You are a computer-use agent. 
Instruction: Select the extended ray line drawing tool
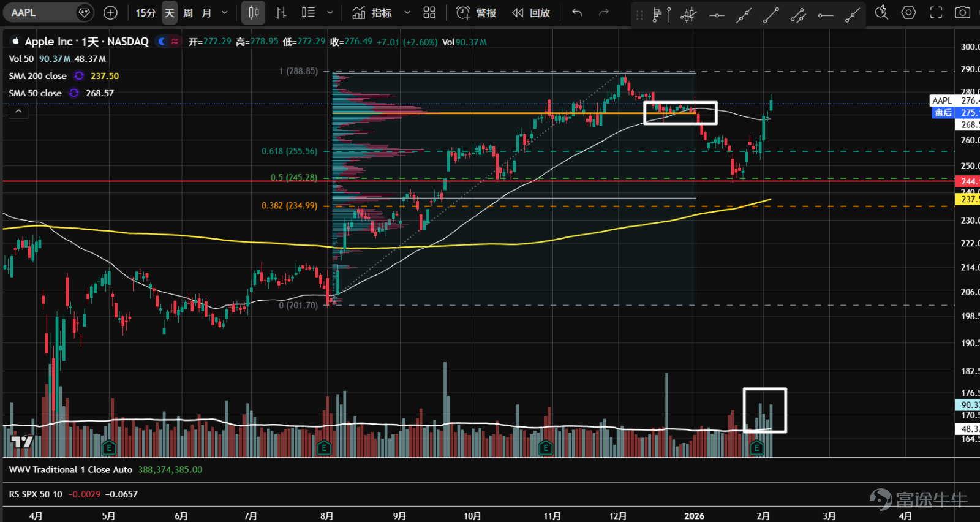point(853,15)
